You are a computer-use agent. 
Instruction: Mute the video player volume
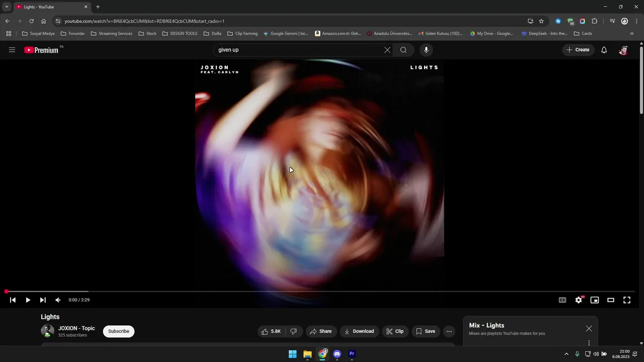(58, 300)
